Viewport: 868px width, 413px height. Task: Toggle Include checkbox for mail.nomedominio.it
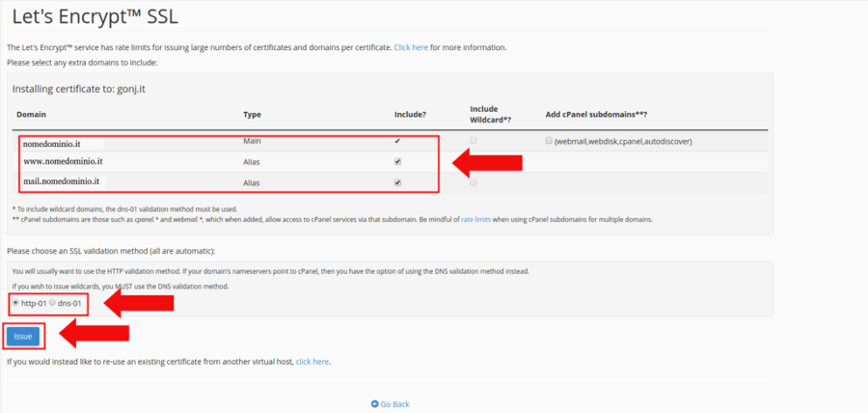pos(397,182)
